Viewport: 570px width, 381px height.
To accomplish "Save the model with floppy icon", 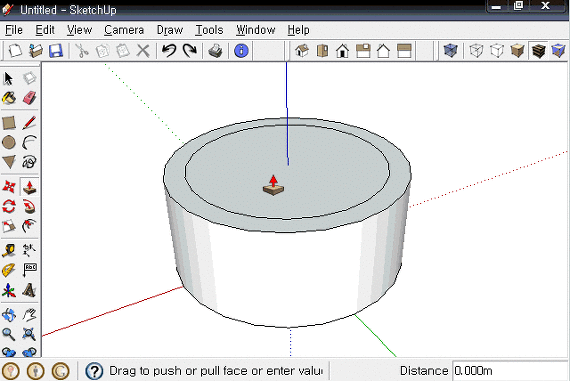I will 56,51.
